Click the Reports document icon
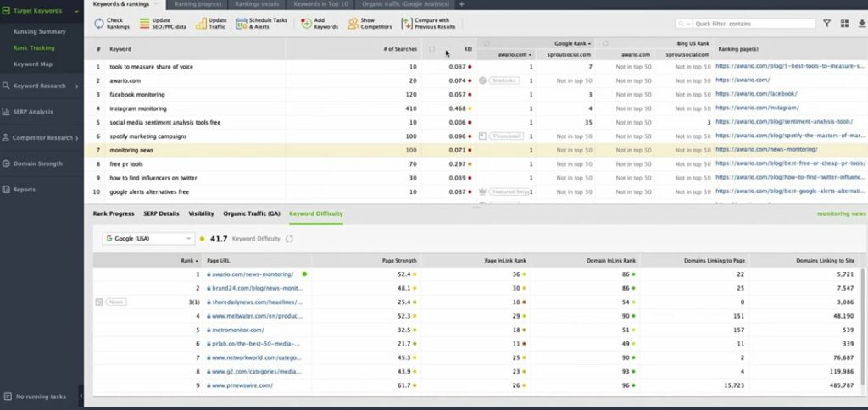This screenshot has width=868, height=410. (6, 189)
